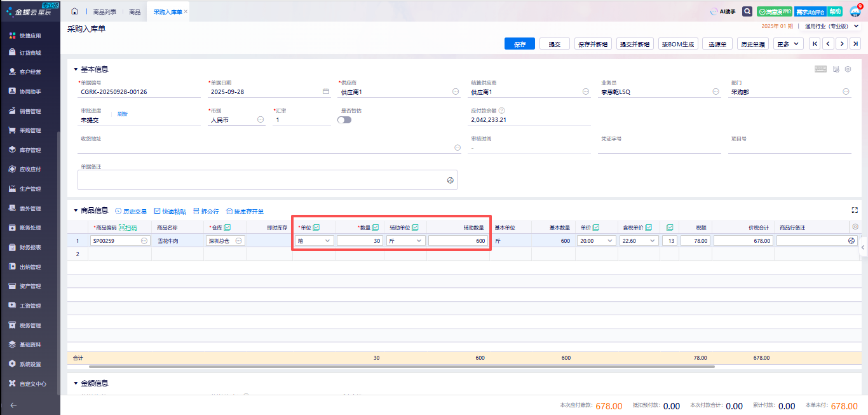Image resolution: width=868 pixels, height=415 pixels.
Task: Expand the product table to fullscreen
Action: [855, 210]
